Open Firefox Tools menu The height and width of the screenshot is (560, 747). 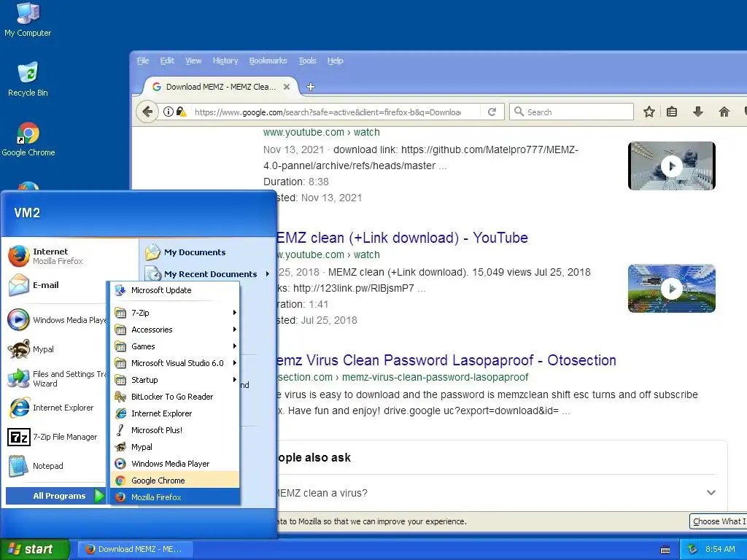[x=307, y=61]
